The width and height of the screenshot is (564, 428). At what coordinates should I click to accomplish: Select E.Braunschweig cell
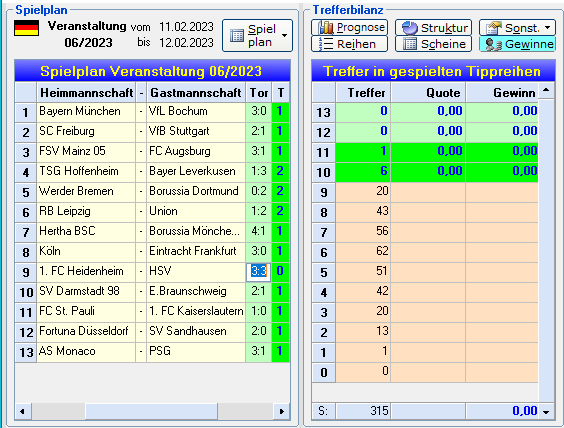coord(196,291)
